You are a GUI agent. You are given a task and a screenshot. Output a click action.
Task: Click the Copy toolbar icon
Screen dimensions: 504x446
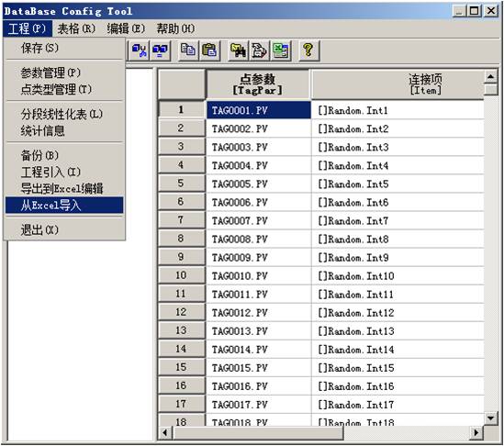click(188, 50)
